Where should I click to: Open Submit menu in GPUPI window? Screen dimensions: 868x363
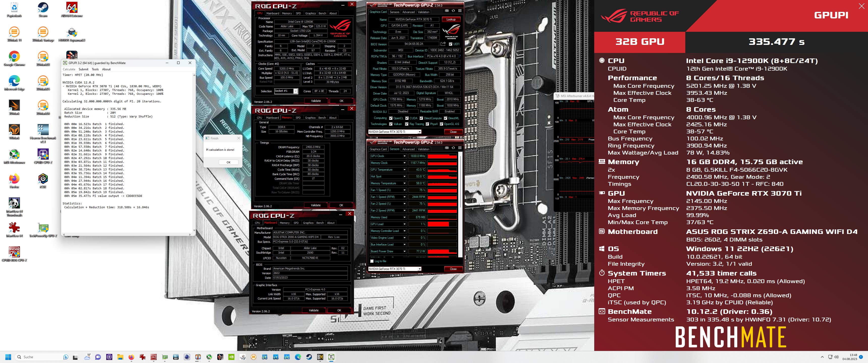coord(84,69)
